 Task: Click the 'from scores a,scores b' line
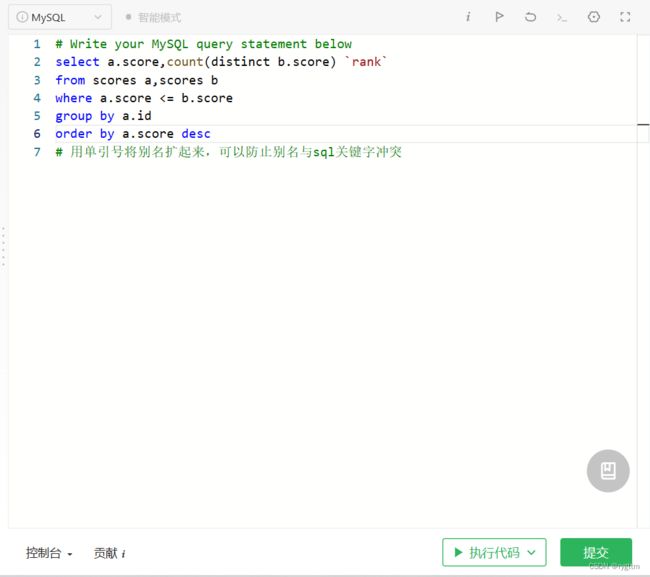tap(137, 80)
